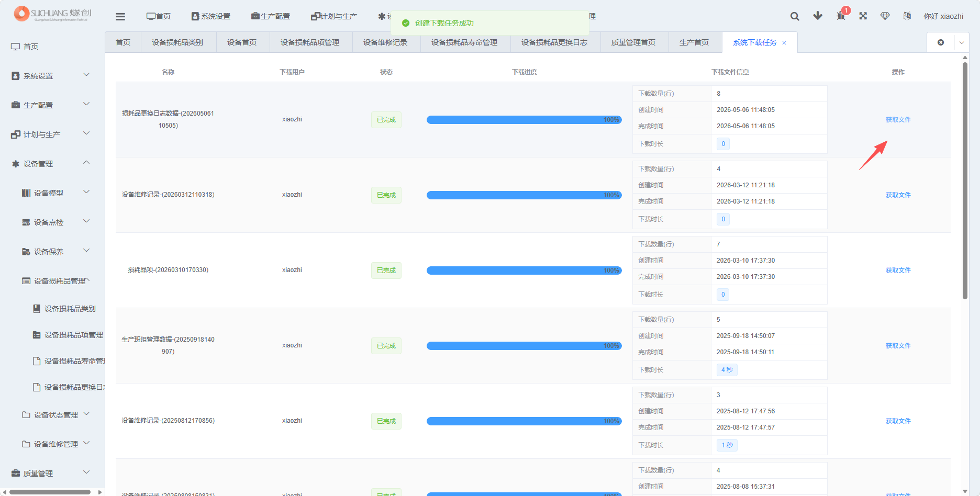Expand the 质量管理 sidebar chevron
Image resolution: width=980 pixels, height=496 pixels.
tap(86, 472)
